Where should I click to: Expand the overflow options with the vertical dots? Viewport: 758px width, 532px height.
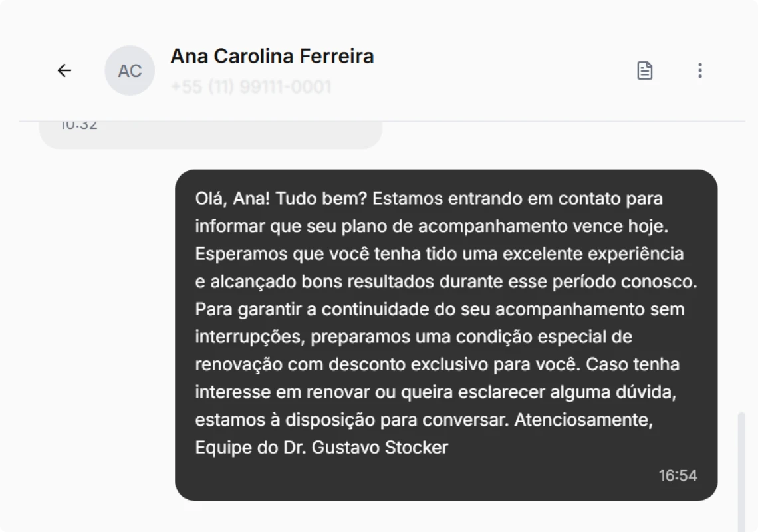[x=699, y=70]
